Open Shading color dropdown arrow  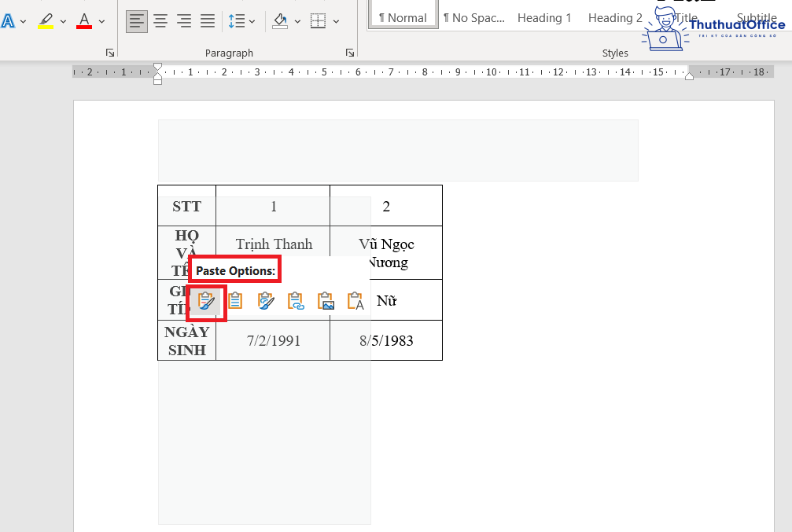tap(297, 22)
